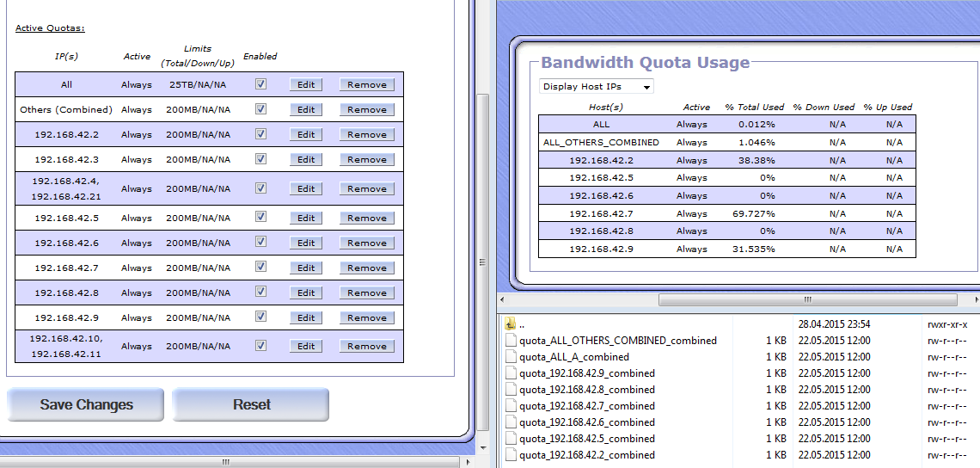
Task: Uncheck Enabled for 192.168.42.5 quota
Action: pos(260,218)
